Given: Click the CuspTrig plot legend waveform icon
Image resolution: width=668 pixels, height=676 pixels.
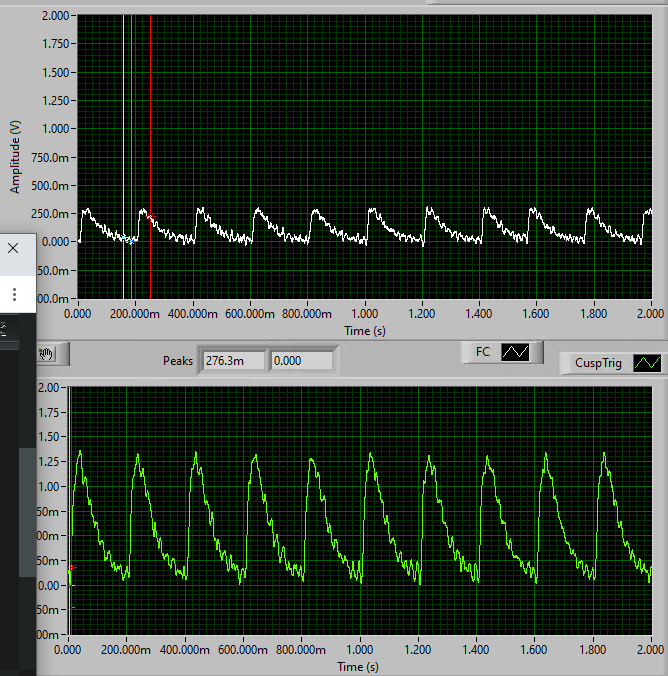Looking at the screenshot, I should [648, 363].
